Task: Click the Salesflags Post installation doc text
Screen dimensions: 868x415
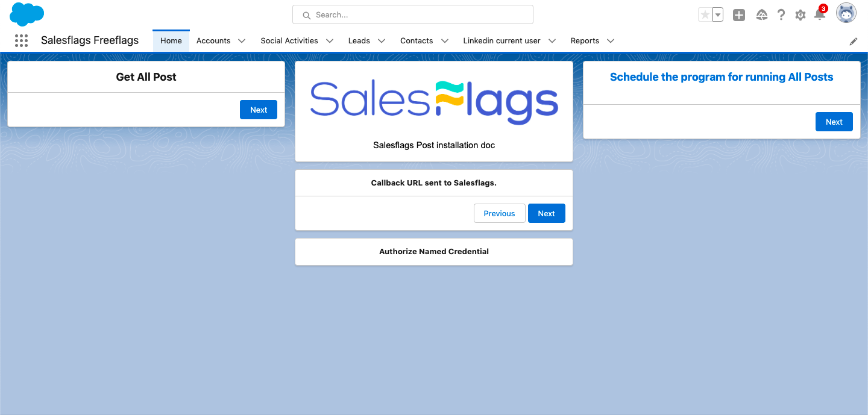Action: [x=434, y=145]
